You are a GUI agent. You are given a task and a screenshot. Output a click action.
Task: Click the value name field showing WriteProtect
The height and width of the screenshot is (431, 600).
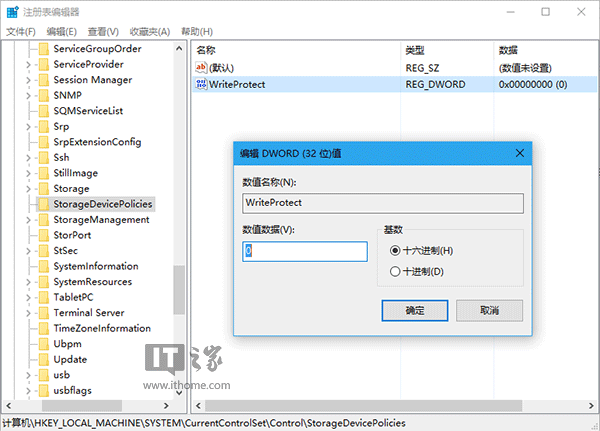(x=383, y=203)
